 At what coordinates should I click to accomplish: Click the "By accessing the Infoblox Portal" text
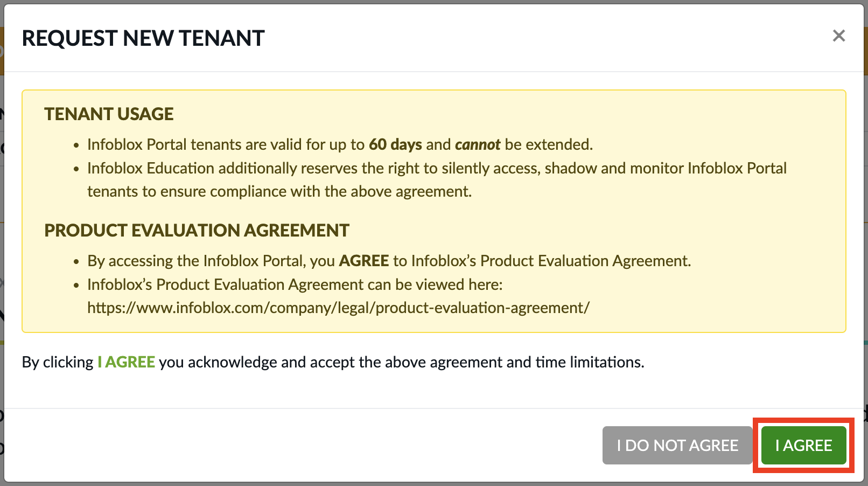tap(211, 261)
